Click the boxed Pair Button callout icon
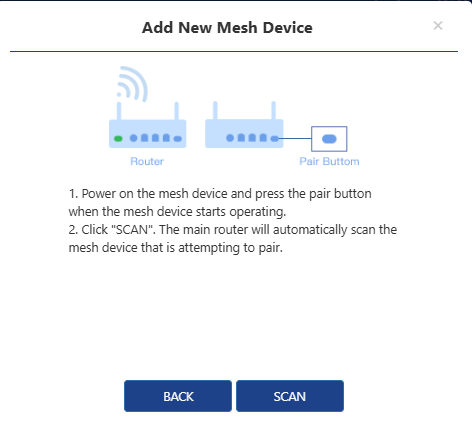Viewport: 472px width, 426px height. tap(329, 139)
